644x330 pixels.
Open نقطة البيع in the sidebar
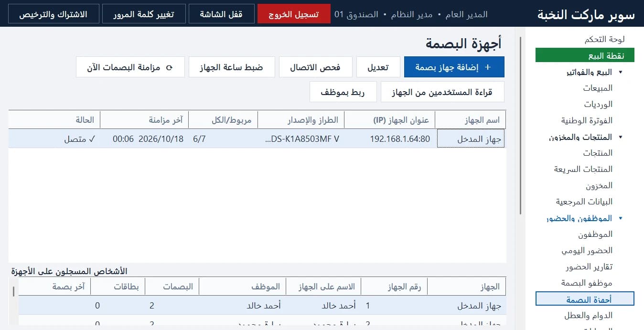click(x=585, y=55)
